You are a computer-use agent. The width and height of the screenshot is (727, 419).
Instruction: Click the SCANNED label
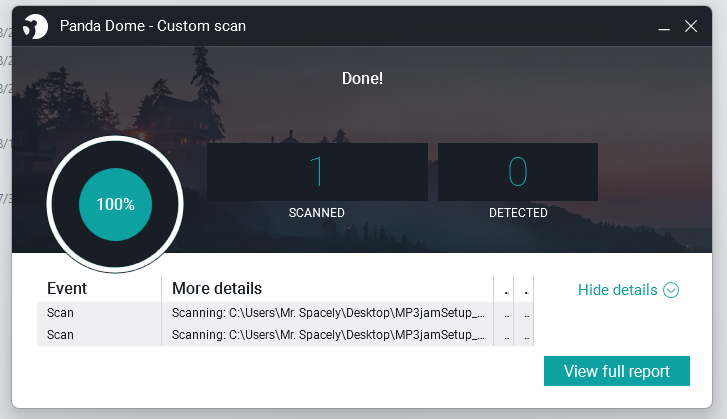pyautogui.click(x=317, y=213)
